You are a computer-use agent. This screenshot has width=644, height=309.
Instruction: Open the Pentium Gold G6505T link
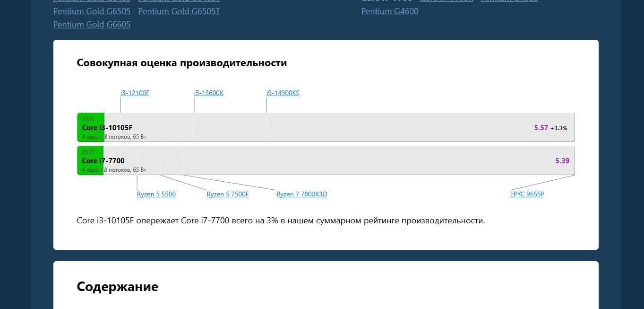coord(179,11)
